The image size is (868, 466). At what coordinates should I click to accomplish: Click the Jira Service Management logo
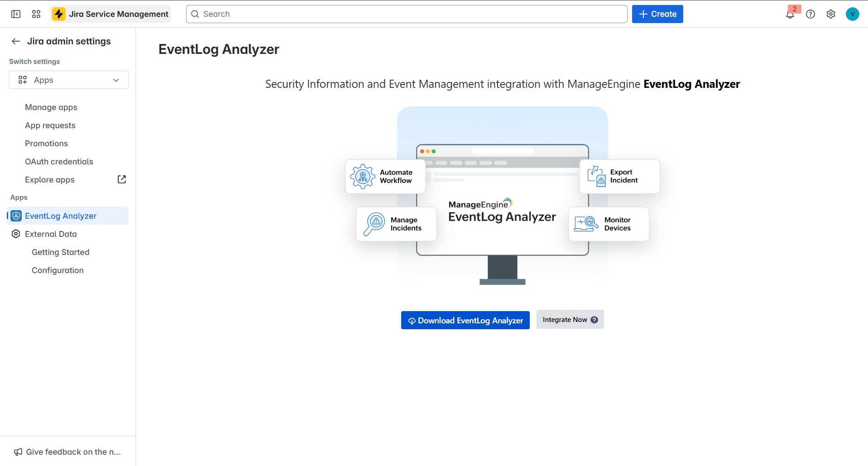click(x=111, y=14)
